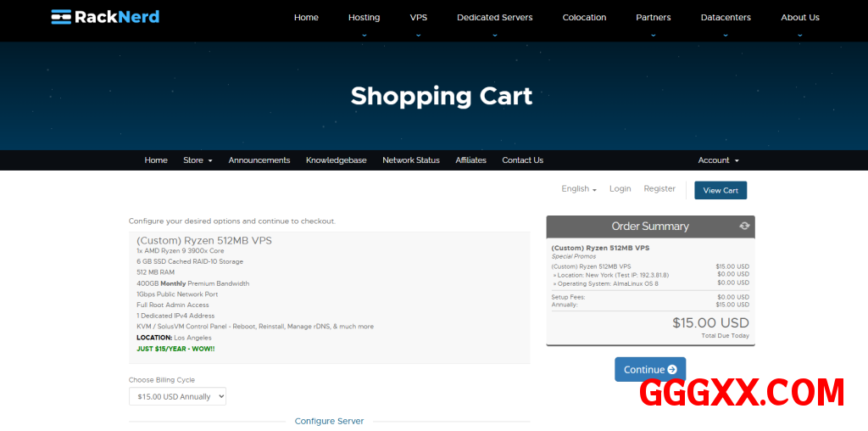Open the Contact Us page

522,160
